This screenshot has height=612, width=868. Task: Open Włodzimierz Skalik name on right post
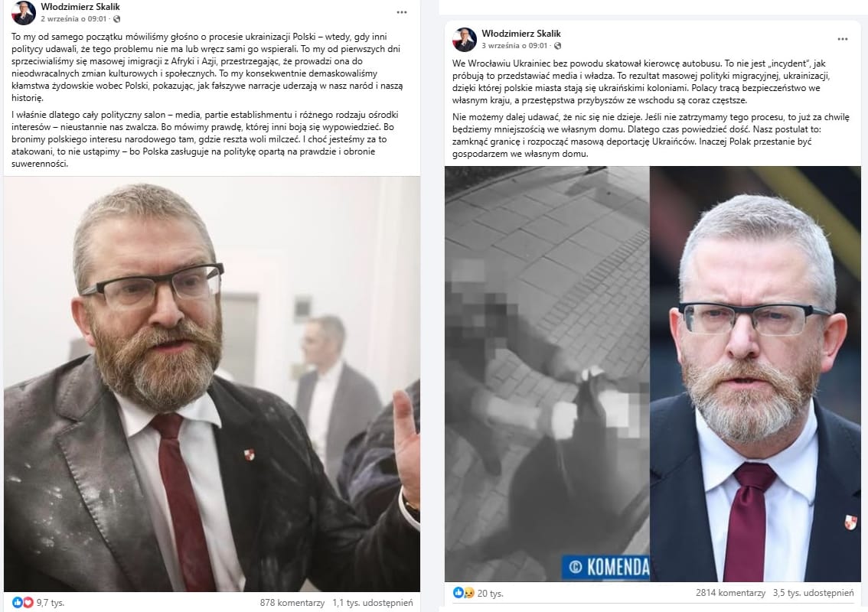click(521, 33)
